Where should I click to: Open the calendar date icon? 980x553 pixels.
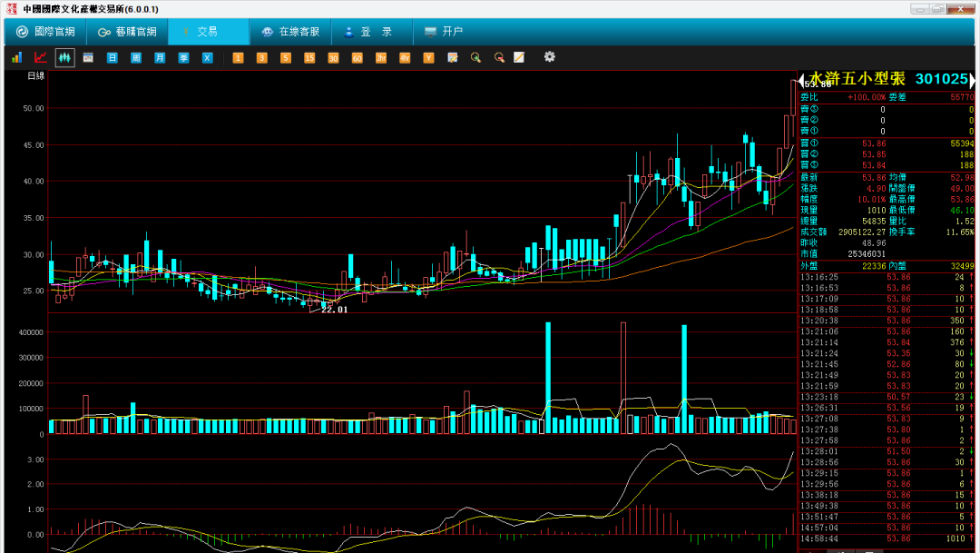pyautogui.click(x=88, y=57)
